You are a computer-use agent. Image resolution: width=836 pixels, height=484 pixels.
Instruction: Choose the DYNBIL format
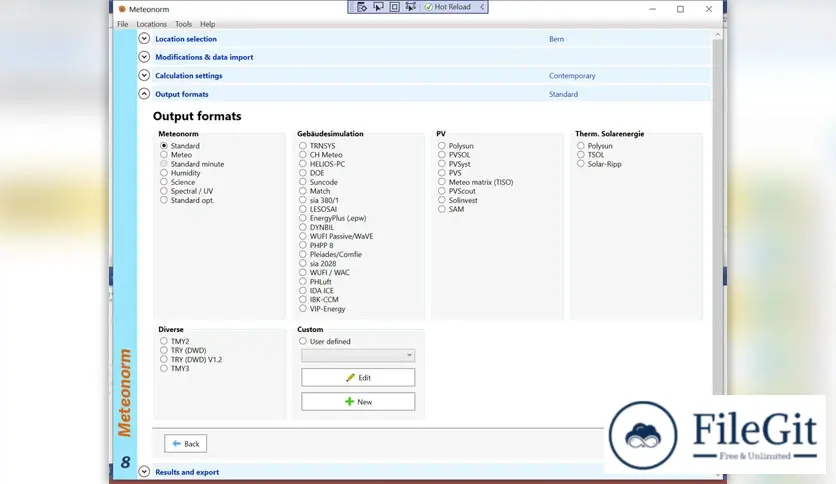coord(317,227)
